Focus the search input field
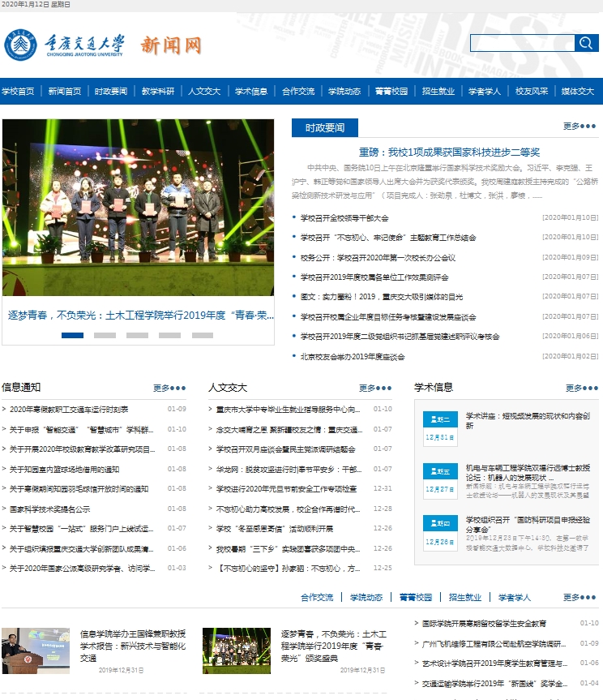The width and height of the screenshot is (603, 700). [522, 43]
